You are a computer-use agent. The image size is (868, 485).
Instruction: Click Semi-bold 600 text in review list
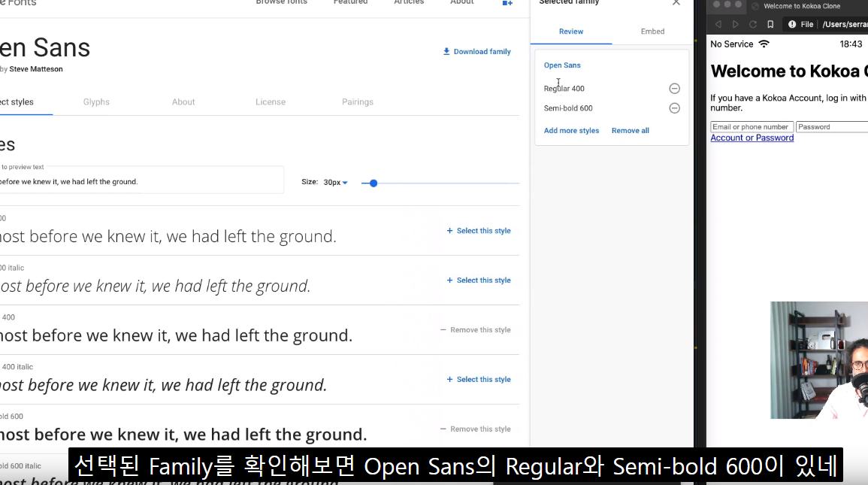point(568,108)
